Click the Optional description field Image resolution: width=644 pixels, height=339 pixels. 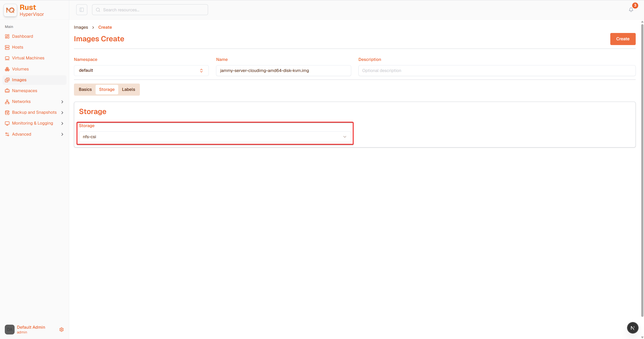[497, 70]
